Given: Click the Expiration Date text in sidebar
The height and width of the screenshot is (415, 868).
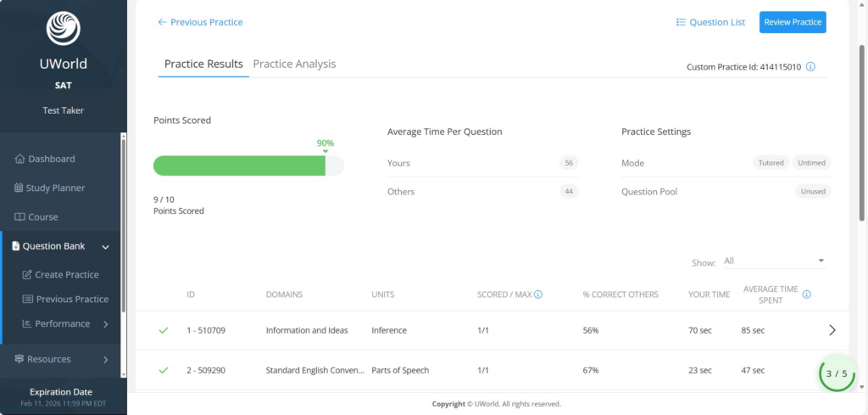Looking at the screenshot, I should [61, 392].
